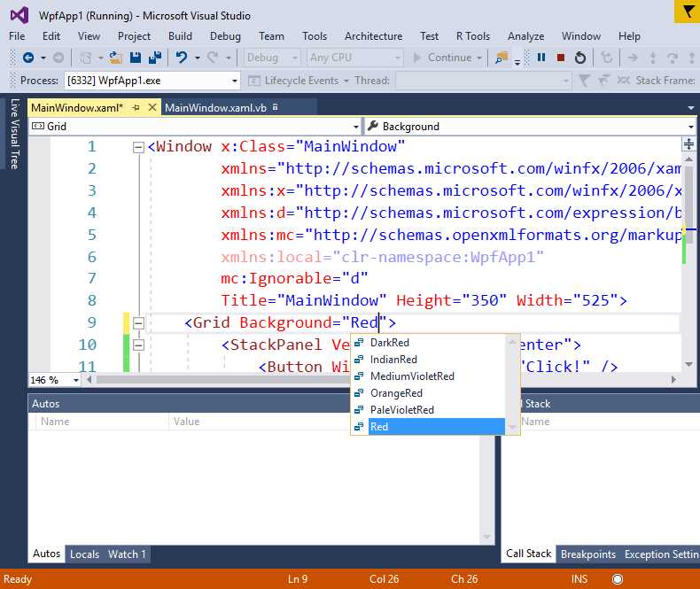Open the R Tools menu
The width and height of the screenshot is (700, 589).
pyautogui.click(x=473, y=36)
